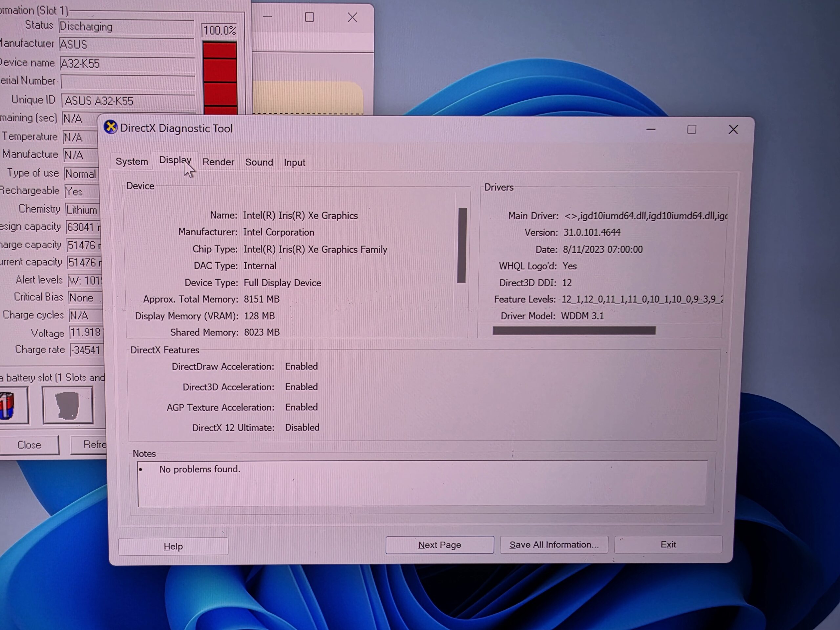Click the device name Intel(R) Iris(R) Xe Graphics
Image resolution: width=840 pixels, height=630 pixels.
tap(300, 216)
